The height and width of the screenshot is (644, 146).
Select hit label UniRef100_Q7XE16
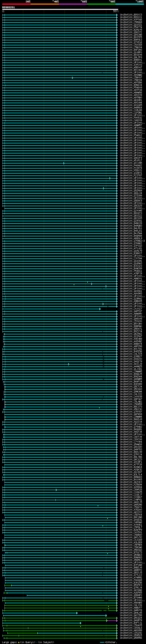click(131, 42)
